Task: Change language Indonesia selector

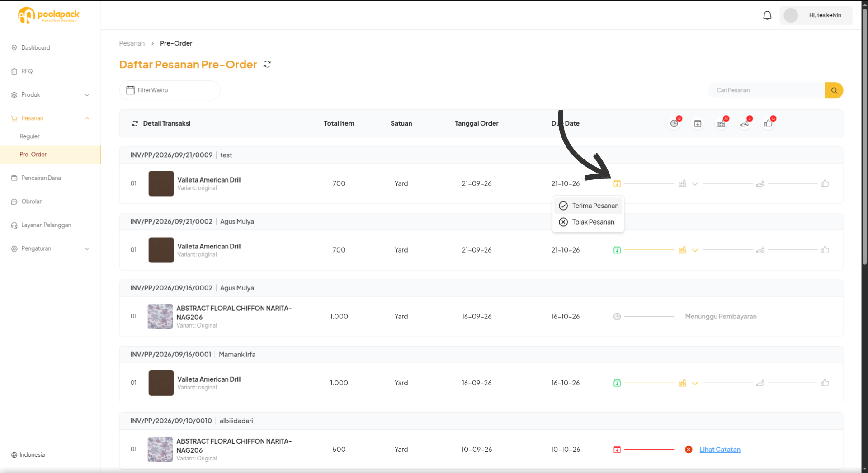Action: [28, 455]
